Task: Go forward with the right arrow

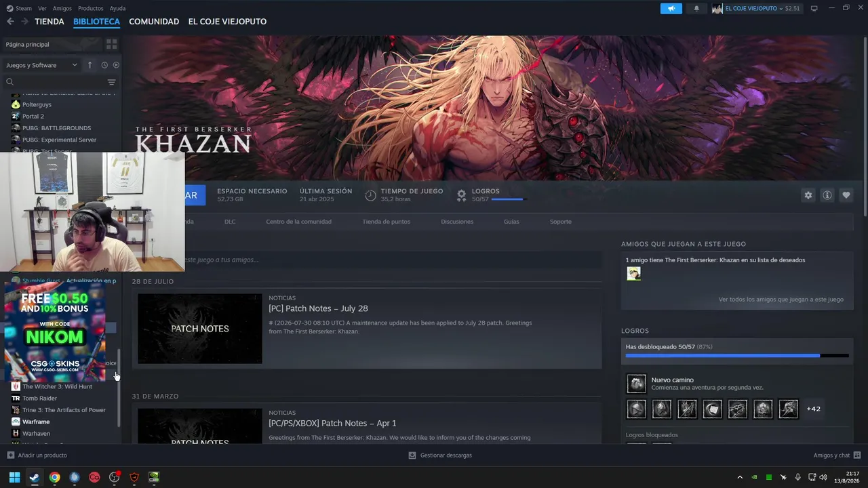Action: (x=24, y=22)
